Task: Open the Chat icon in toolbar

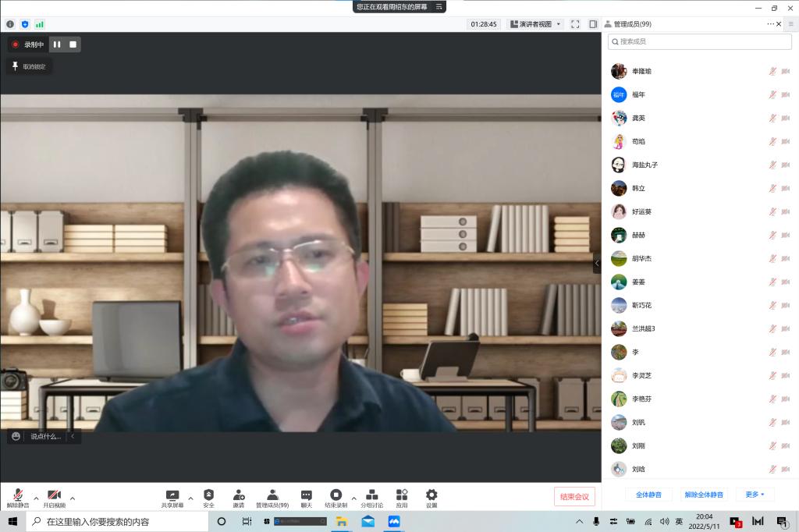Action: (x=307, y=495)
